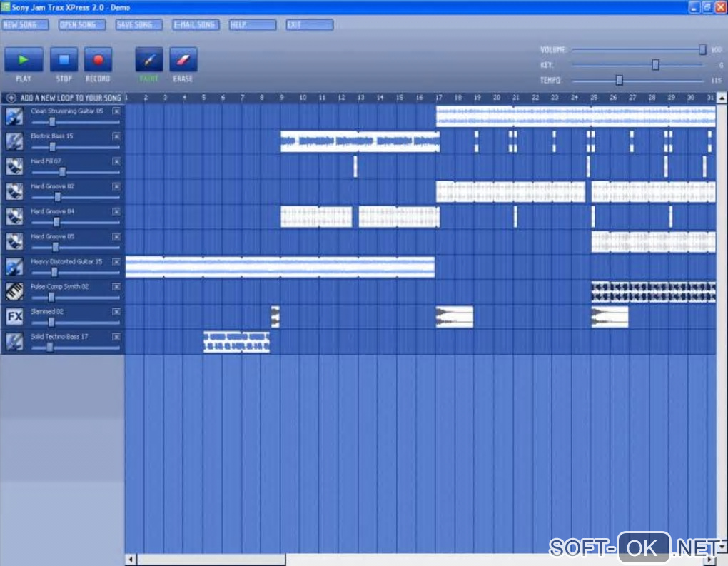This screenshot has width=728, height=566.
Task: Open the HELP button
Action: pyautogui.click(x=253, y=24)
